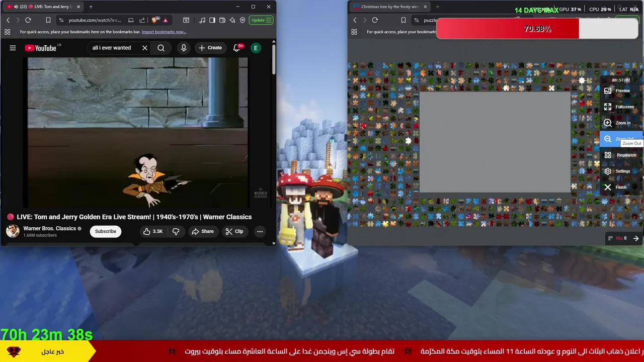Click Regularize in the puzzle menu
This screenshot has width=644, height=362.
(x=620, y=155)
